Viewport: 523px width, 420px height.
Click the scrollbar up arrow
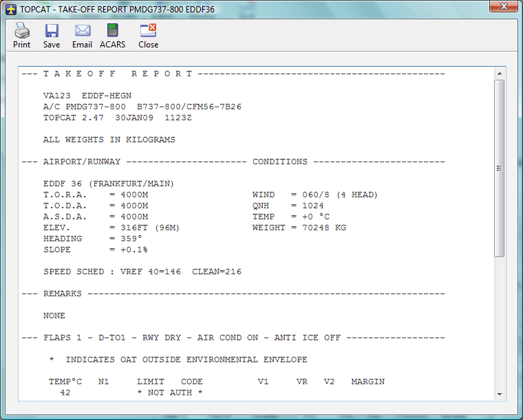tap(500, 74)
